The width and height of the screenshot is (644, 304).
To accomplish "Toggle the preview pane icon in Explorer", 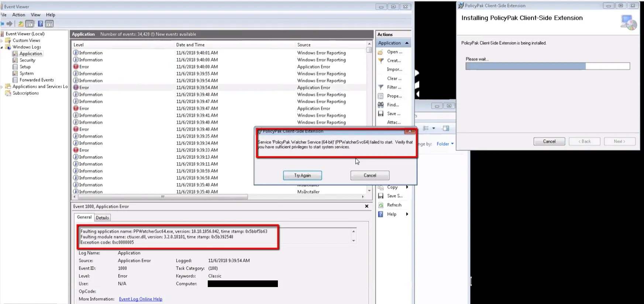I will click(446, 128).
